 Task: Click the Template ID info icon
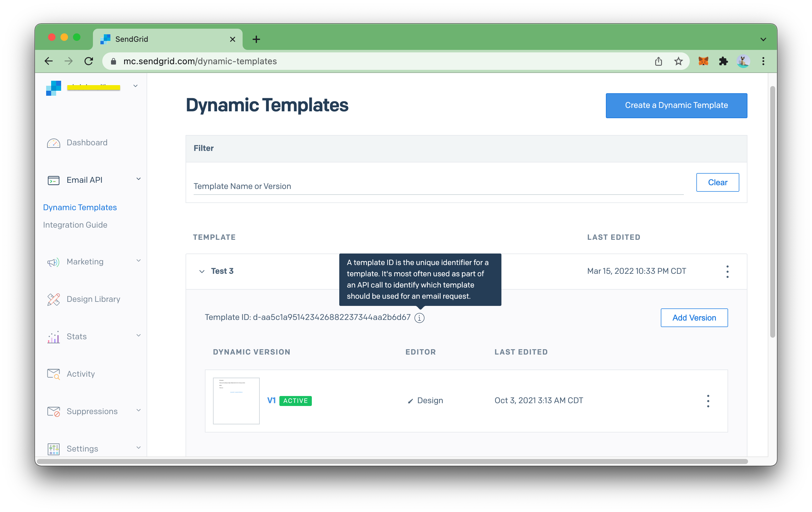(x=419, y=318)
